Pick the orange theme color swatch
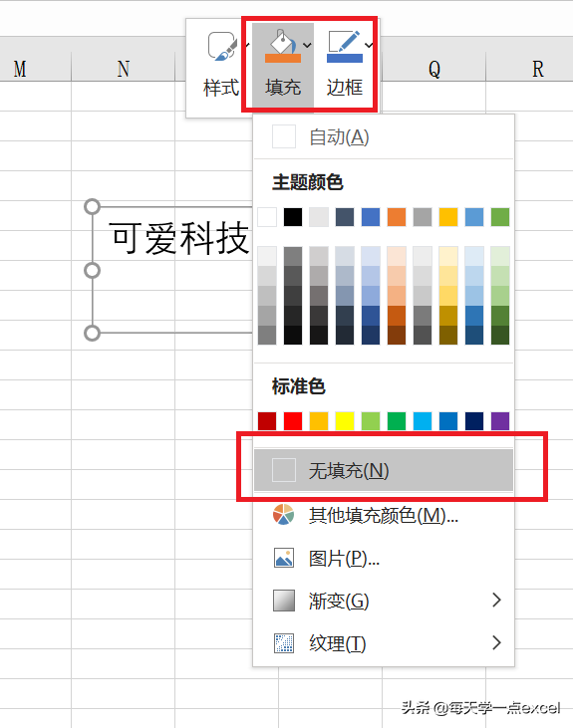This screenshot has height=728, width=573. click(397, 217)
